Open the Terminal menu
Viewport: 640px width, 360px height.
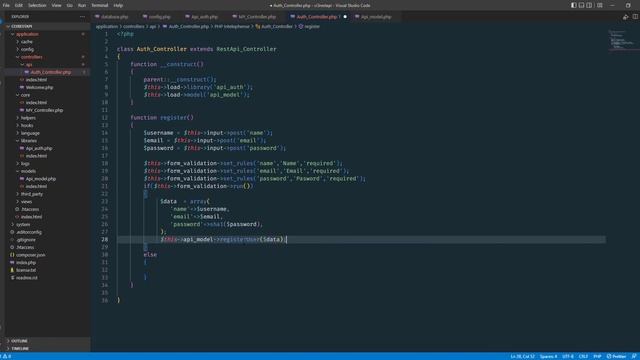100,5
